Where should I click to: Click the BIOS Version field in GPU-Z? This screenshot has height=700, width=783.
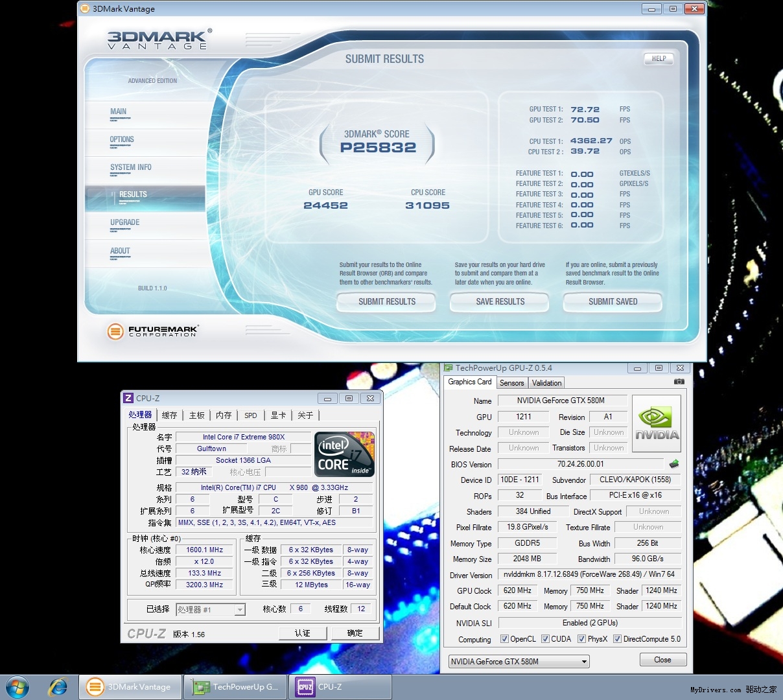pyautogui.click(x=580, y=464)
